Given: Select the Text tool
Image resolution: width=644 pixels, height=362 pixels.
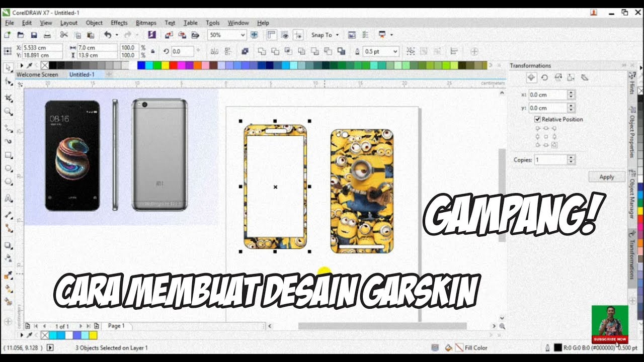Looking at the screenshot, I should tap(8, 199).
